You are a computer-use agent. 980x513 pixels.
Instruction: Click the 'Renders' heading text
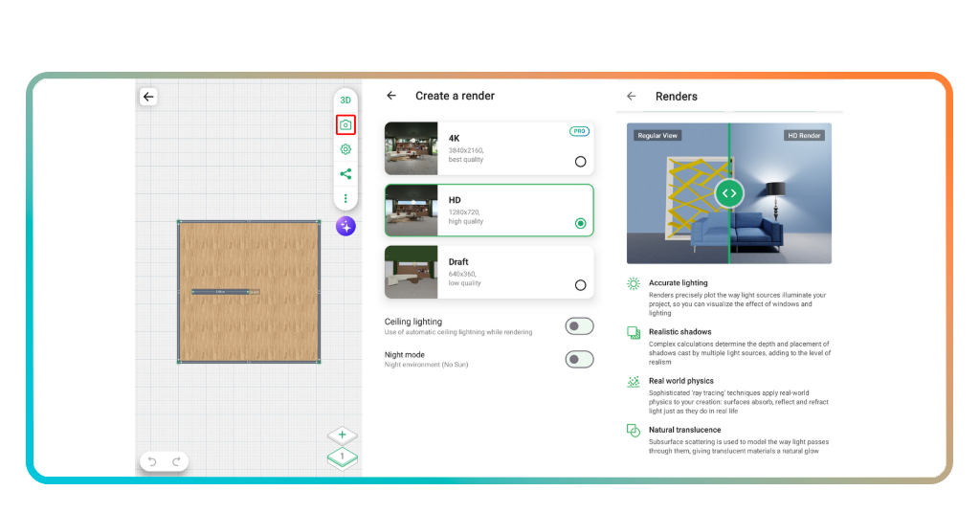[677, 97]
